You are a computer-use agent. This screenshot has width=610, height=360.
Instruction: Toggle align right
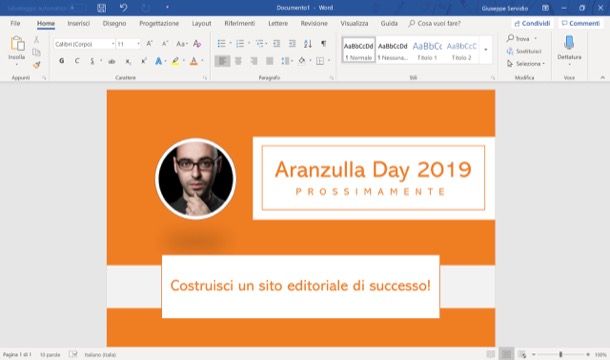coord(254,61)
